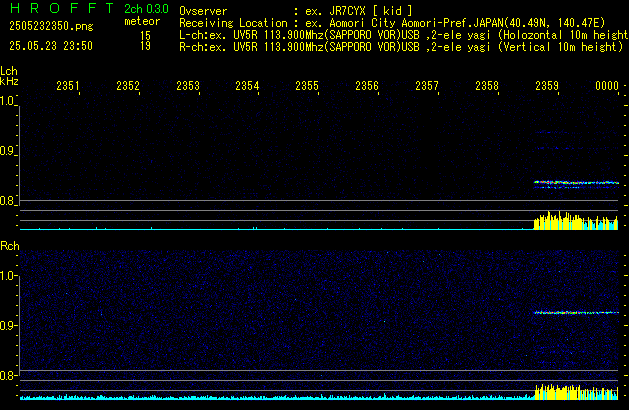Click the meteor label
This screenshot has height=410, width=629.
142,21
